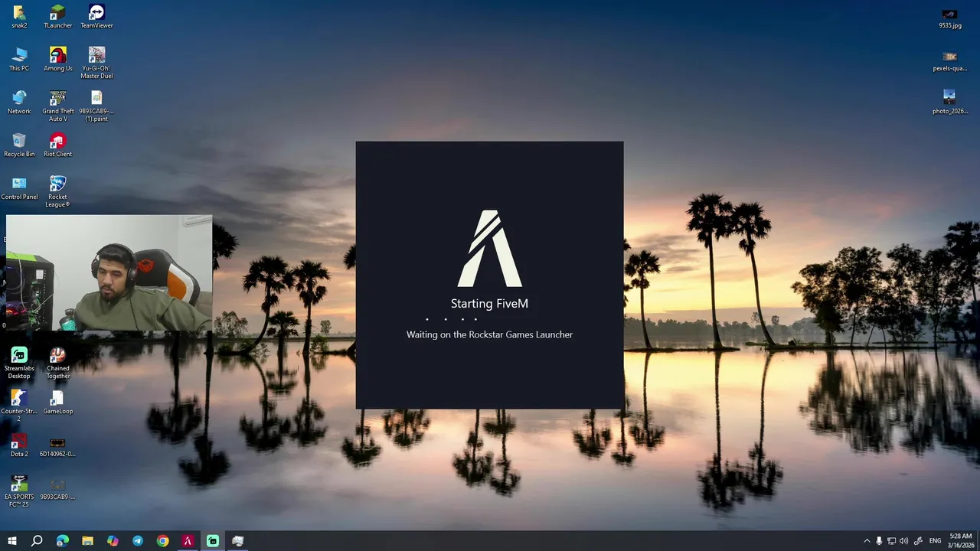This screenshot has width=980, height=551.
Task: Click the webcam overlay window
Action: coord(109,272)
